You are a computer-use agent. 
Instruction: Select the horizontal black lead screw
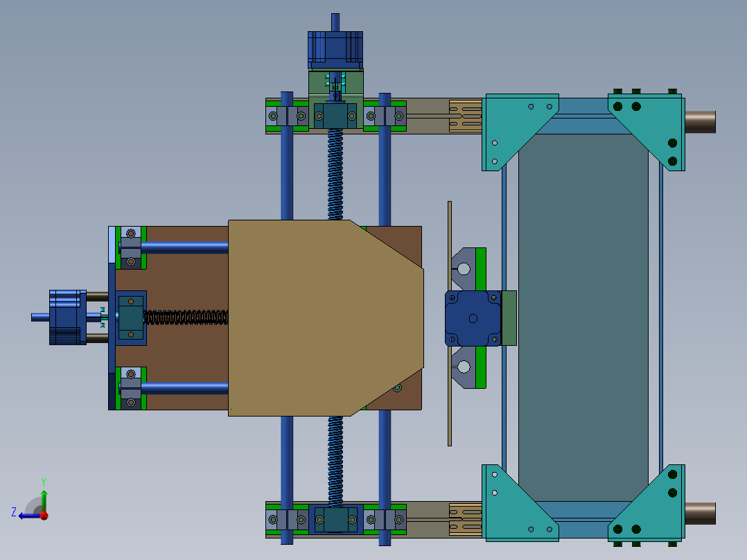(x=186, y=317)
